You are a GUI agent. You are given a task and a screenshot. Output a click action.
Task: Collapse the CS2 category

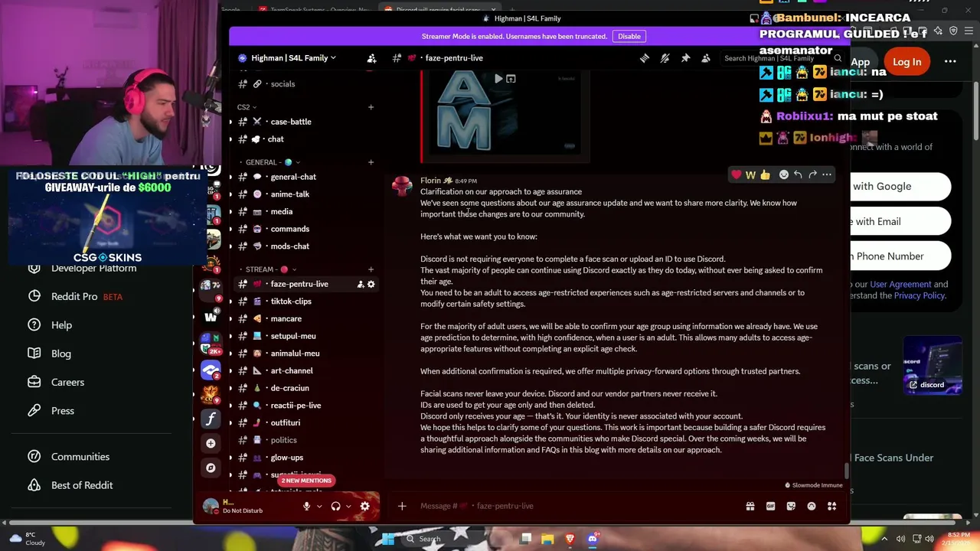tap(247, 107)
